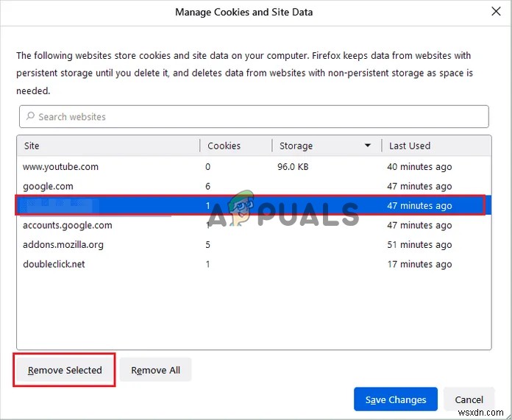Select the highlighted blurred site row

[250, 206]
